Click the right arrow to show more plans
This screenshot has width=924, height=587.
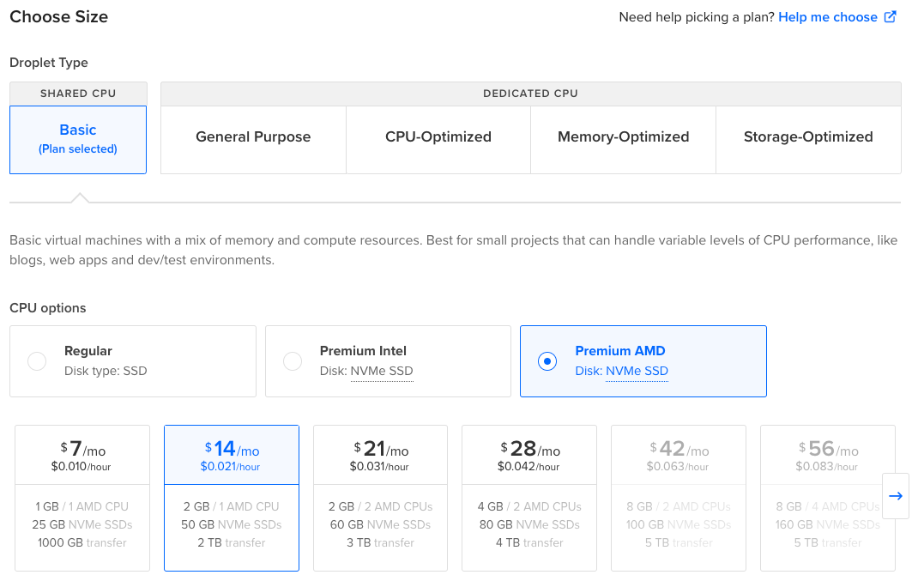pos(896,496)
